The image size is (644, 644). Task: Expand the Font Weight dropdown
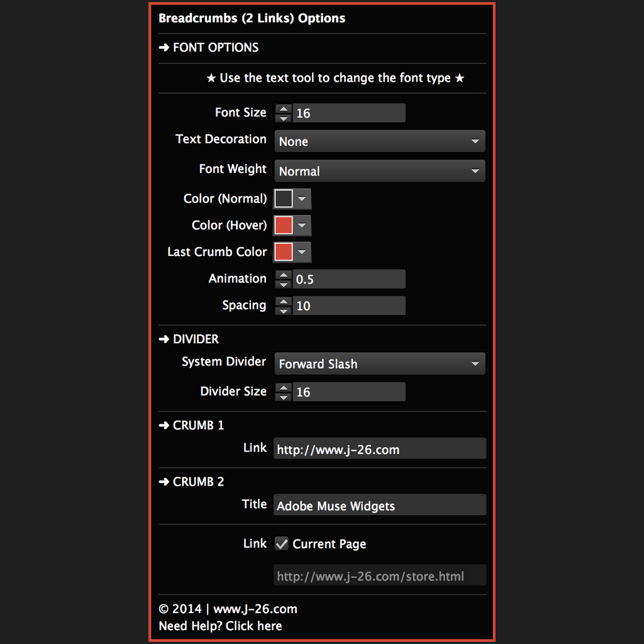(x=379, y=171)
